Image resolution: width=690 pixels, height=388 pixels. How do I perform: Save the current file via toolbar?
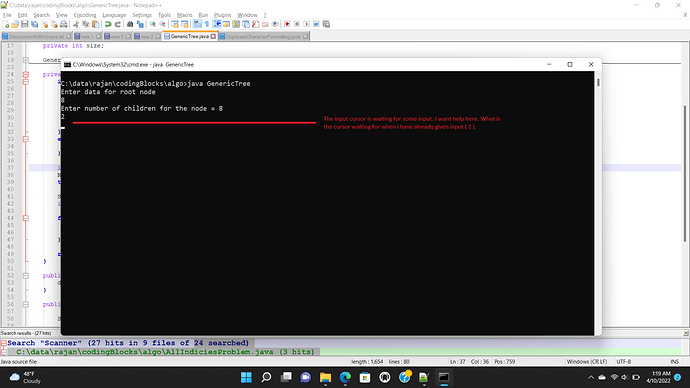pyautogui.click(x=25, y=24)
